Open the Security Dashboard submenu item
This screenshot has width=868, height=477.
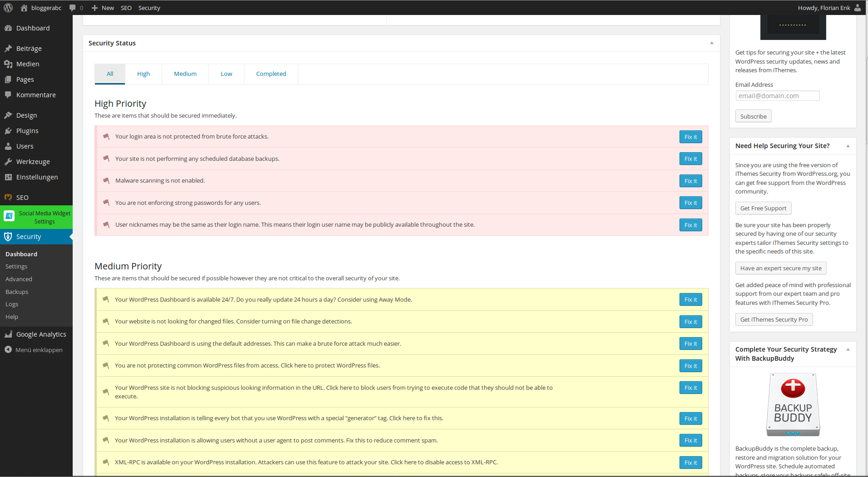21,254
